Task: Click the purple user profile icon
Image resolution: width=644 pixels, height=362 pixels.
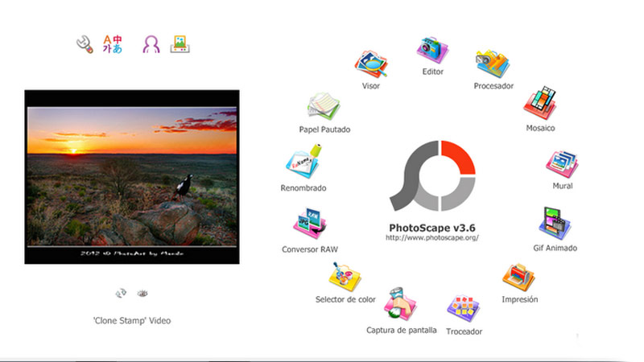Action: [x=151, y=44]
